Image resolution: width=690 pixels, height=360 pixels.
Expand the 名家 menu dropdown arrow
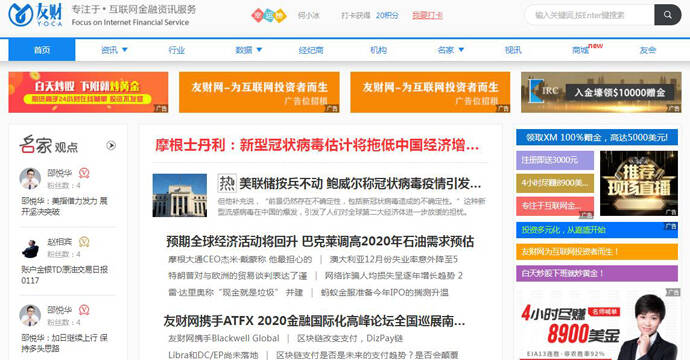point(461,50)
